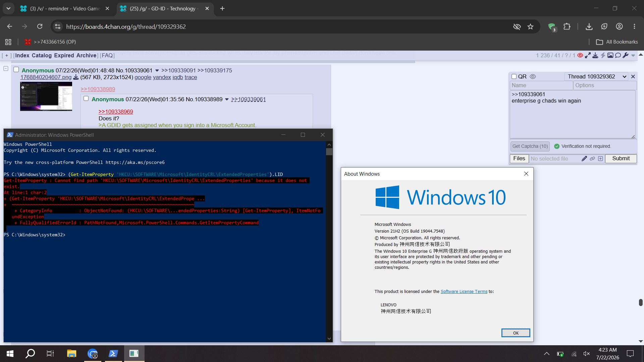Switch to the /v/ reminder tab
Viewport: 644px width, 362px height.
[65, 9]
